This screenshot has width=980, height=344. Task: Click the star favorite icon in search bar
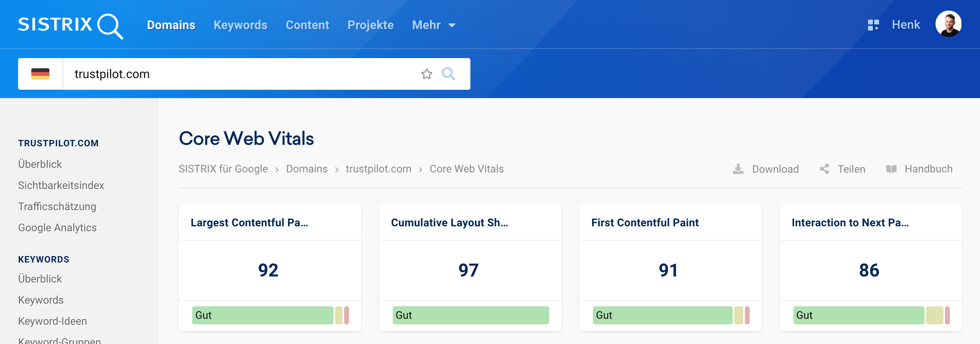tap(426, 74)
